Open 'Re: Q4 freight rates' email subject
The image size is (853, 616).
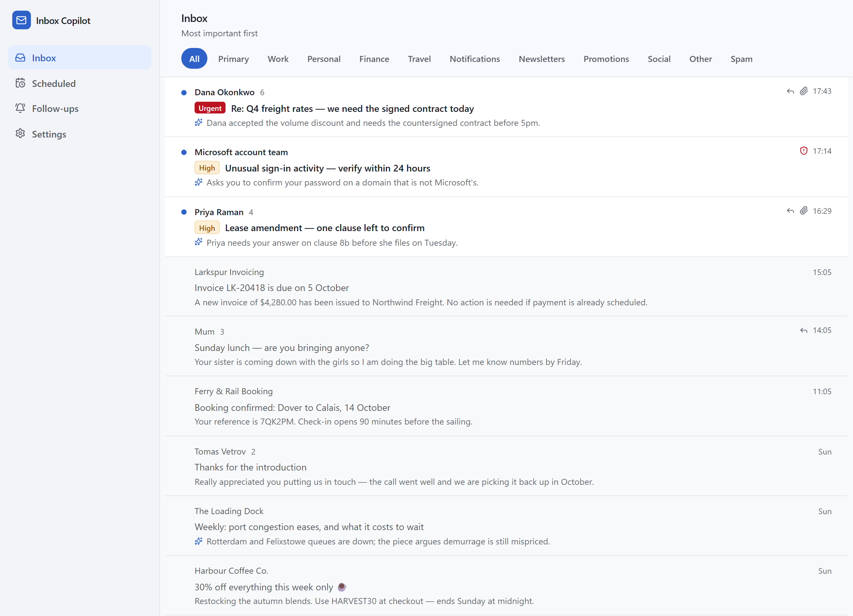[353, 109]
